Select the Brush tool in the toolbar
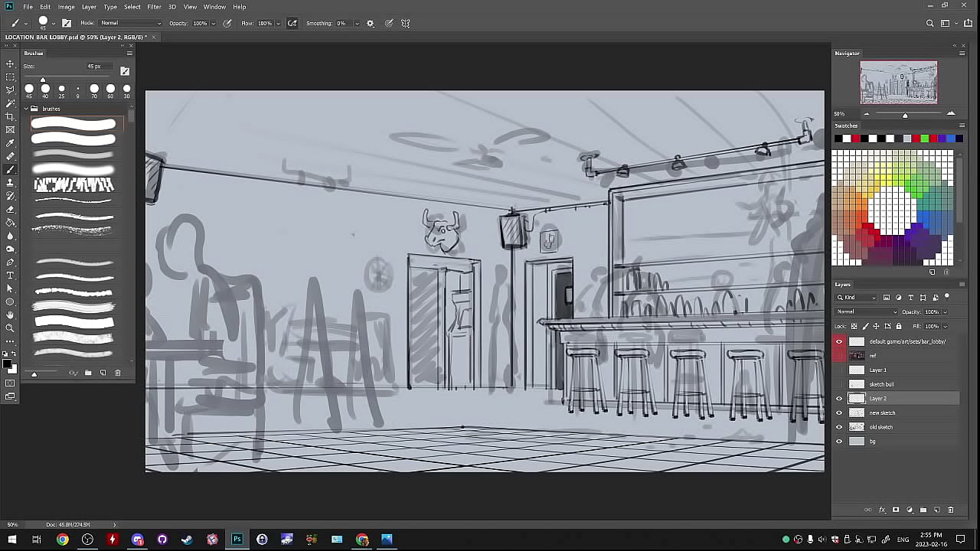 (x=10, y=169)
